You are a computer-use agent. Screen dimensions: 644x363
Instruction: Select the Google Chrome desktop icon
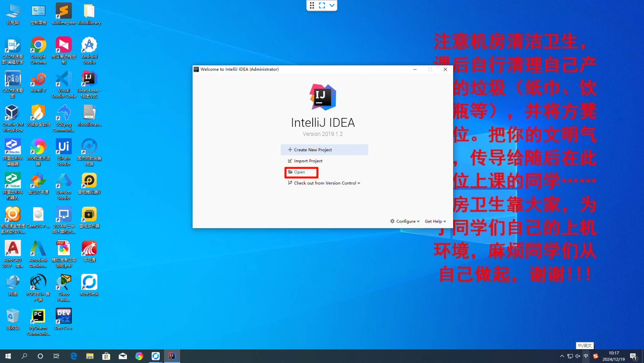[x=38, y=51]
